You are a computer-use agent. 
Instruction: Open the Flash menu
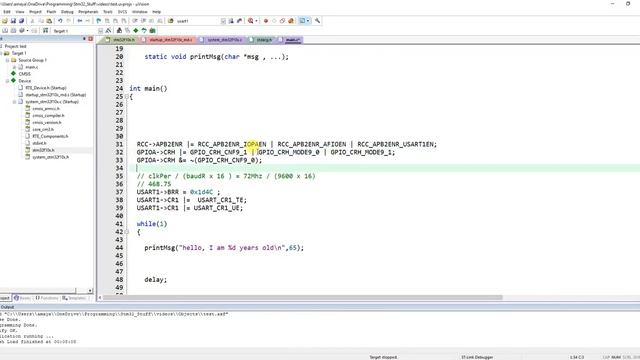(x=51, y=12)
